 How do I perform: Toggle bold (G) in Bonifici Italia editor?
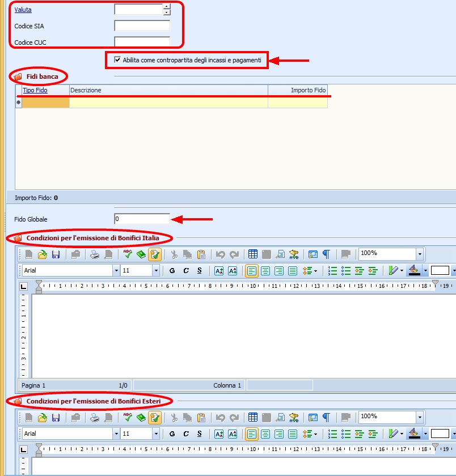click(x=172, y=271)
